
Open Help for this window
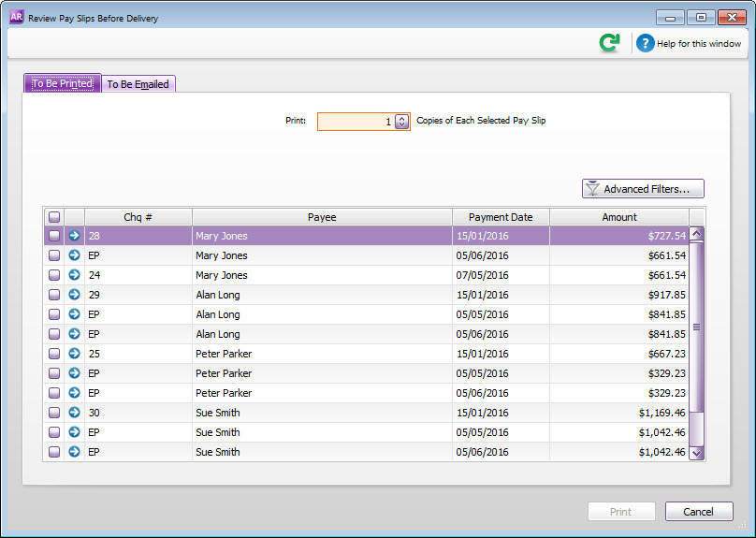tap(689, 43)
